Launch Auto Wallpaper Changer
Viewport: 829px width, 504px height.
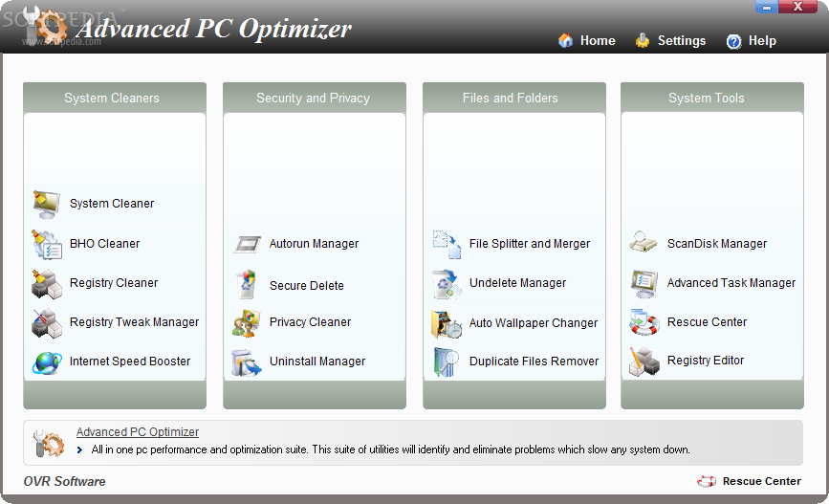pyautogui.click(x=534, y=323)
